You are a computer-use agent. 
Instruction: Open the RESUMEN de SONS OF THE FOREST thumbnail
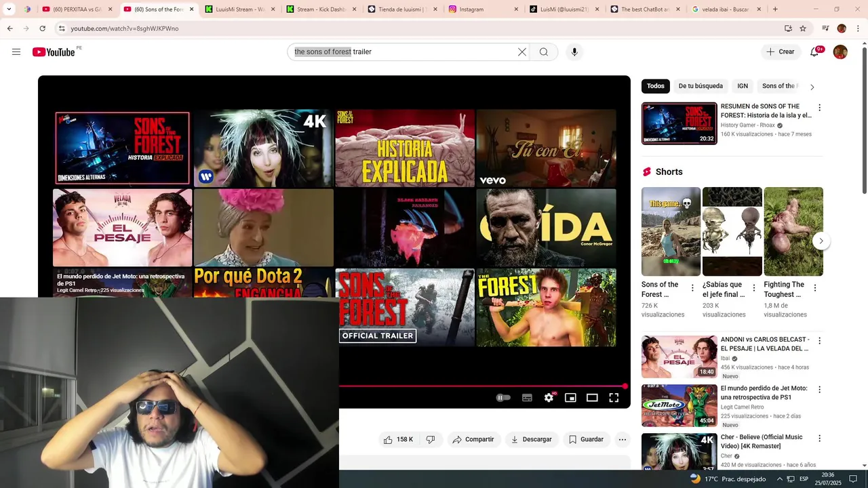[x=679, y=123]
